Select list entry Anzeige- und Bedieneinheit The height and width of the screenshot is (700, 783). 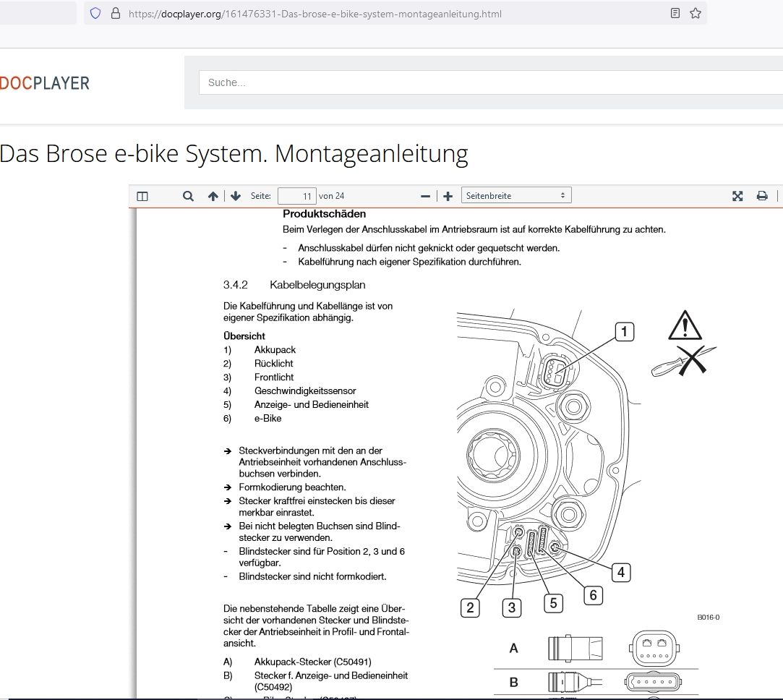(311, 404)
